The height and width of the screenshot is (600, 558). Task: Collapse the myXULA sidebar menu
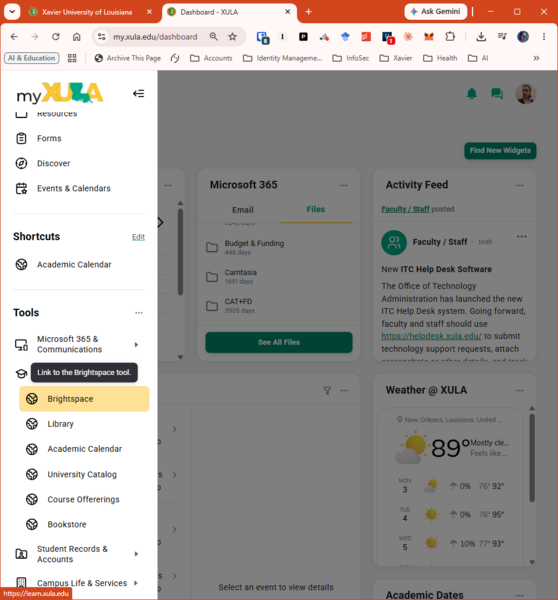coord(139,93)
